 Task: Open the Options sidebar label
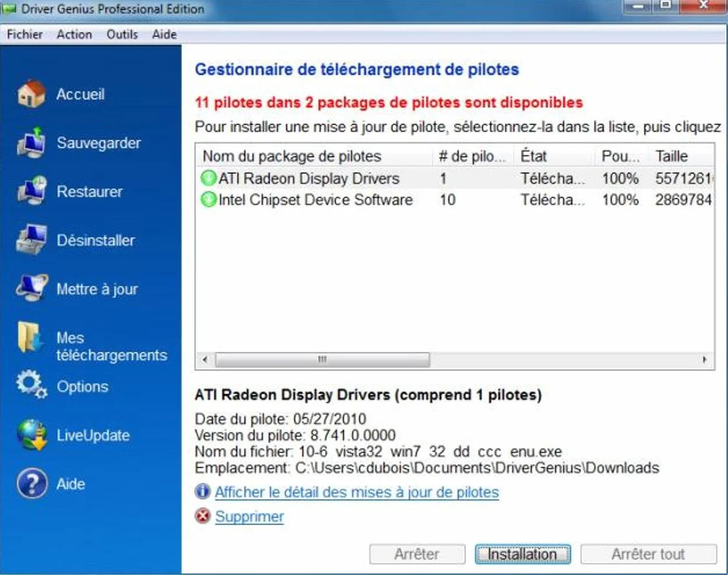click(82, 387)
